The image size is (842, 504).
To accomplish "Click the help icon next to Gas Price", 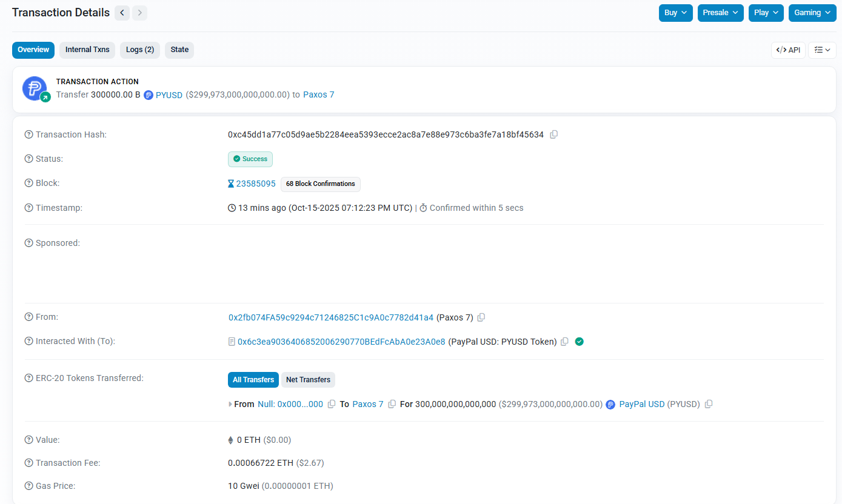I will click(x=28, y=486).
